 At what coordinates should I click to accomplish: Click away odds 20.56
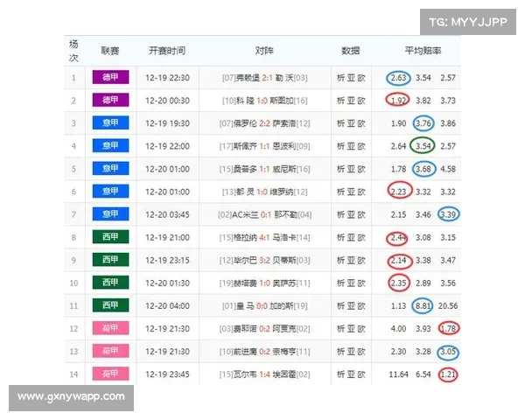[448, 305]
